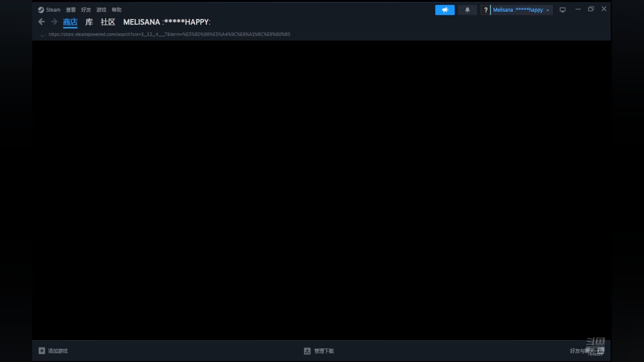Switch to the 库 tab
Image resolution: width=644 pixels, height=362 pixels.
(89, 22)
